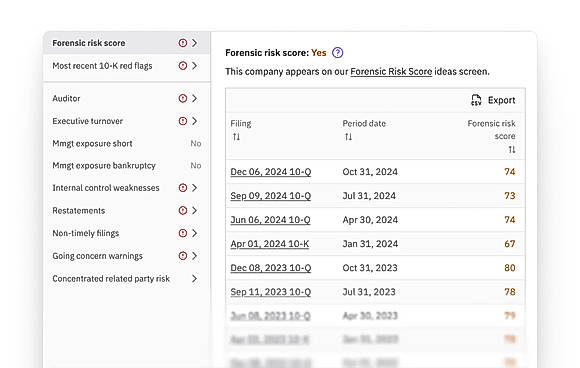
Task: Click the red alert icon beside Auditor
Action: [183, 98]
